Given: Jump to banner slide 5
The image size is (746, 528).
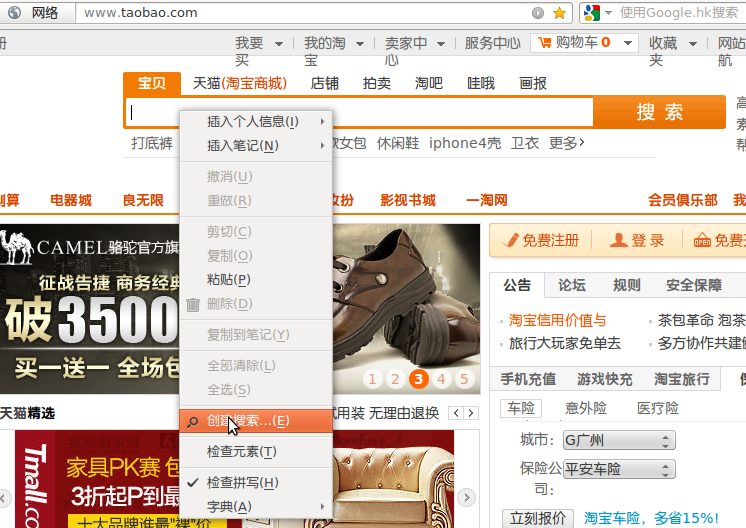Looking at the screenshot, I should [464, 379].
